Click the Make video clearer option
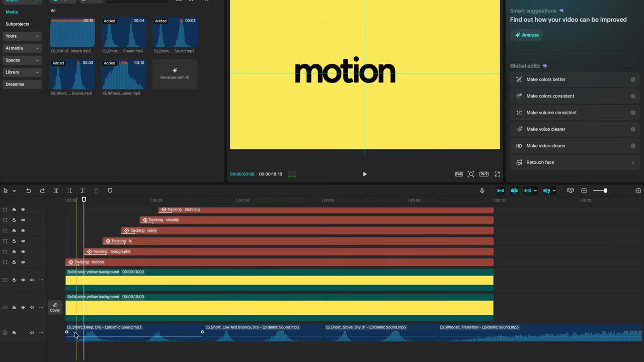The width and height of the screenshot is (644, 362). pyautogui.click(x=575, y=146)
